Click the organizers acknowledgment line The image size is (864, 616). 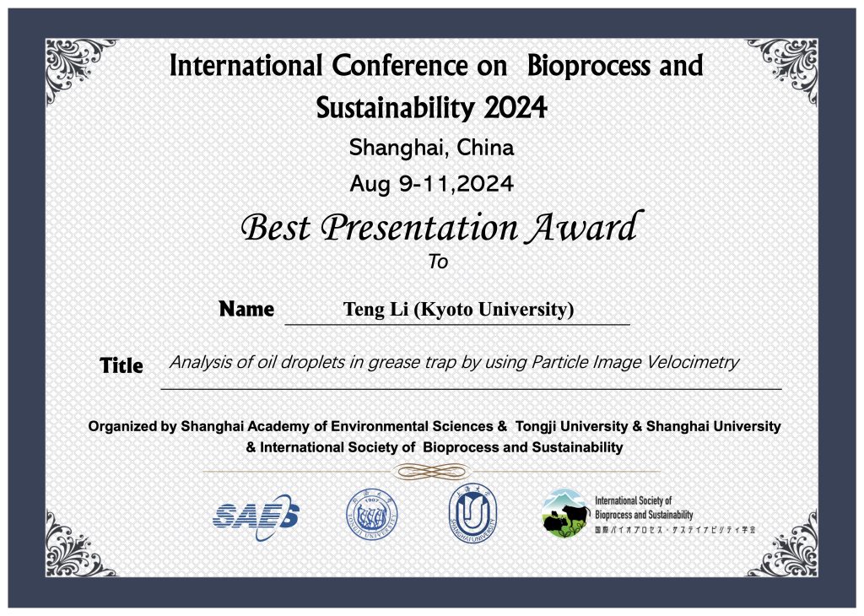(x=435, y=427)
